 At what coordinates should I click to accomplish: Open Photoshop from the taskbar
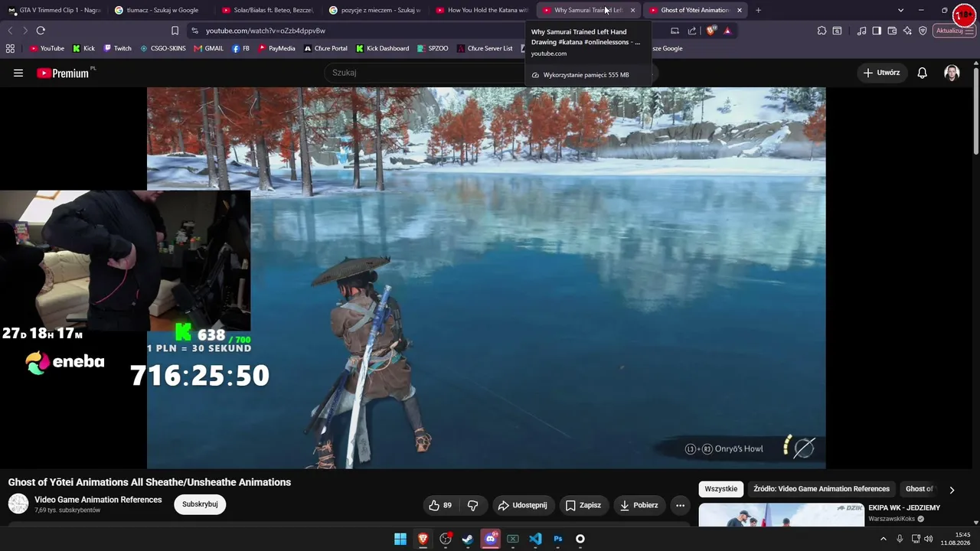(558, 539)
